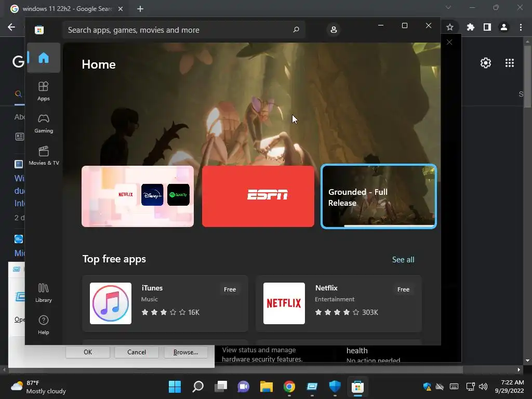Image resolution: width=532 pixels, height=399 pixels.
Task: Click the Microsoft Store logo icon
Action: (39, 30)
